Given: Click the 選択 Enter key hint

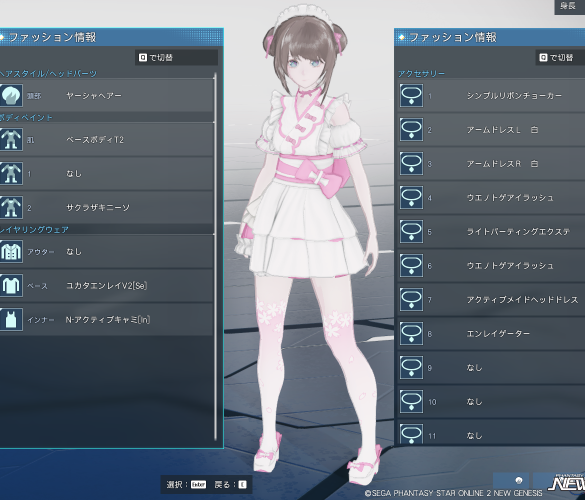Looking at the screenshot, I should tap(186, 484).
